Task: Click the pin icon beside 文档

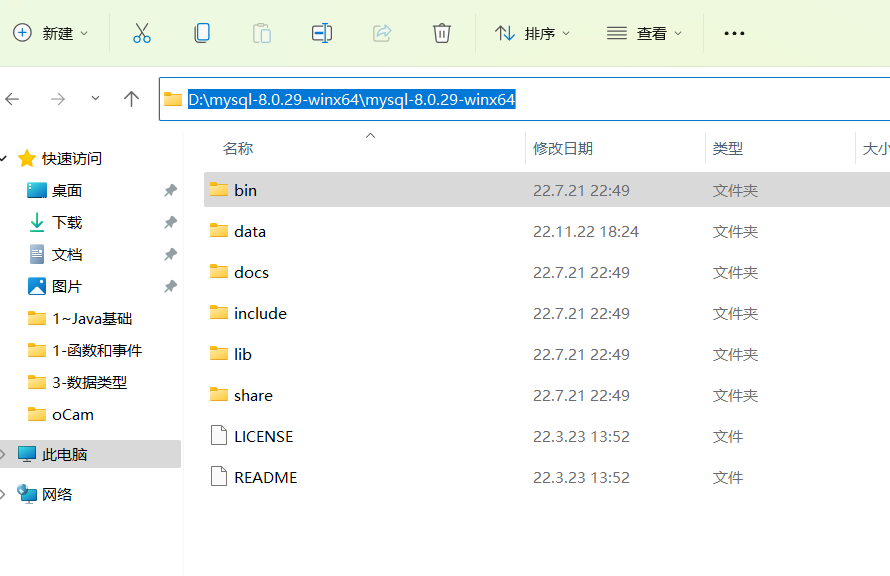Action: tap(170, 254)
